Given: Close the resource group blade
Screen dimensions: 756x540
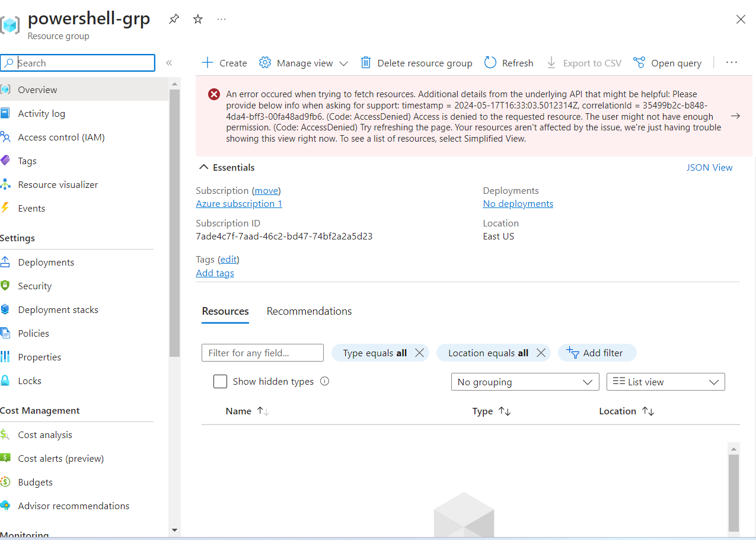Looking at the screenshot, I should click(x=741, y=19).
